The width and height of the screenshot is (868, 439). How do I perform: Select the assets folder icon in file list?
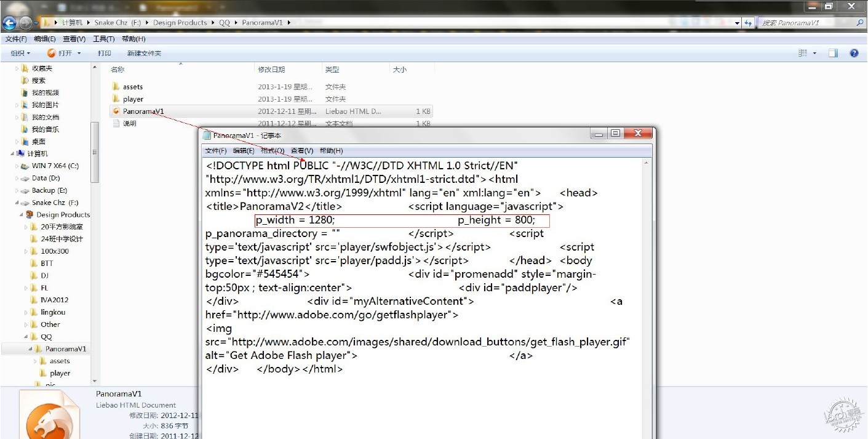point(116,87)
